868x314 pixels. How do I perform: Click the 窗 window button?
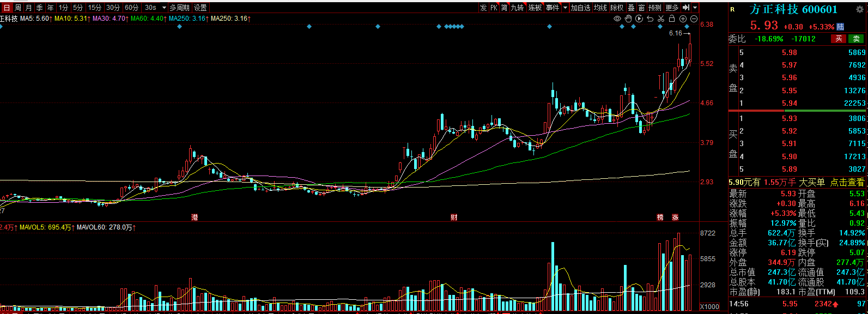[642, 8]
